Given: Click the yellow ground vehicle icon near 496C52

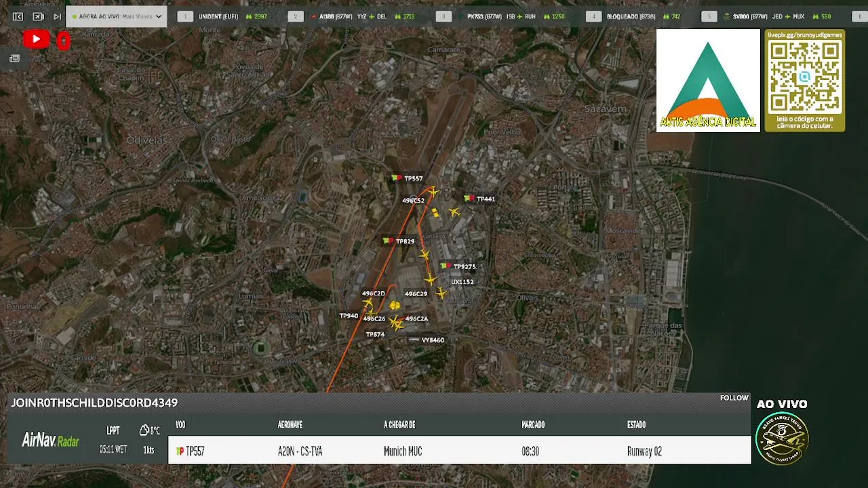Looking at the screenshot, I should click(x=435, y=213).
